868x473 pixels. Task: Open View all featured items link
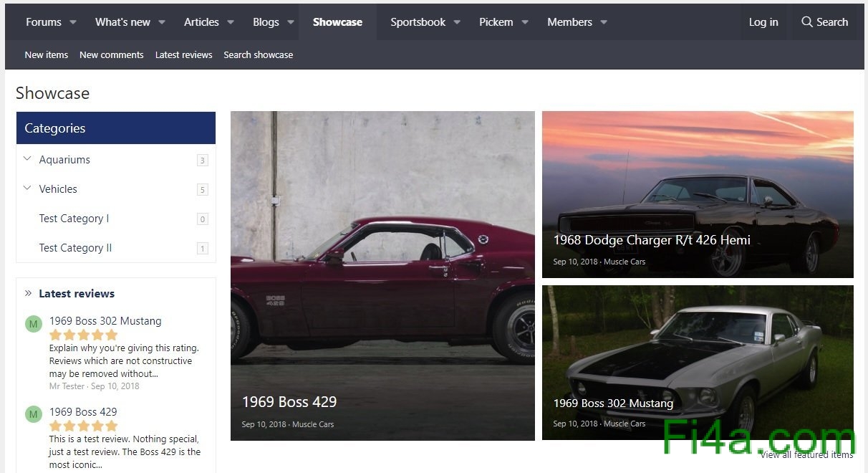point(806,454)
